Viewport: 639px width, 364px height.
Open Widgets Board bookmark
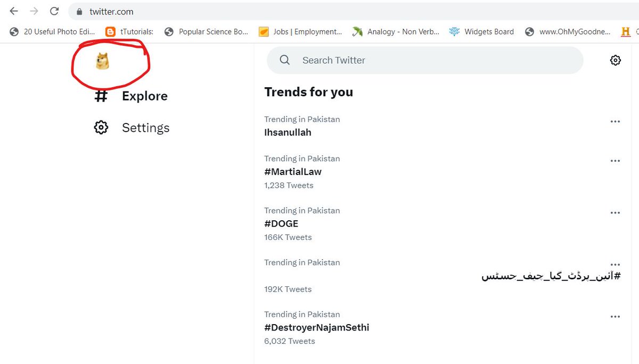[482, 31]
